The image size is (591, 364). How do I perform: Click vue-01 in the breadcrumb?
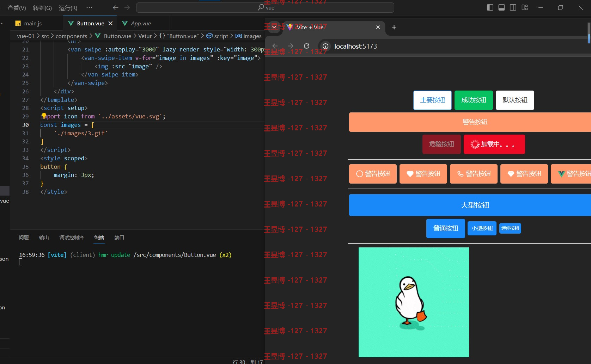pyautogui.click(x=26, y=36)
